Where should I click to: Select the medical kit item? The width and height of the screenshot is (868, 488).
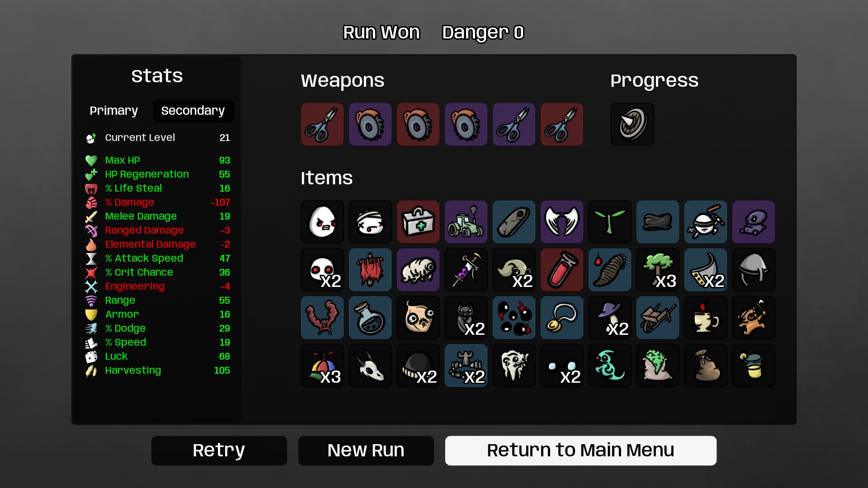pyautogui.click(x=418, y=222)
